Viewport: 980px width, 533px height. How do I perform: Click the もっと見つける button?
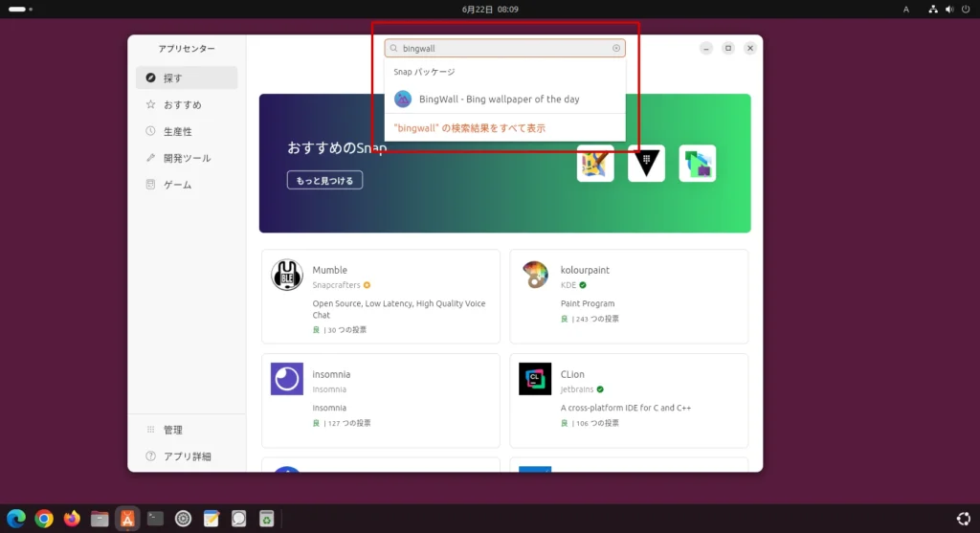point(324,181)
